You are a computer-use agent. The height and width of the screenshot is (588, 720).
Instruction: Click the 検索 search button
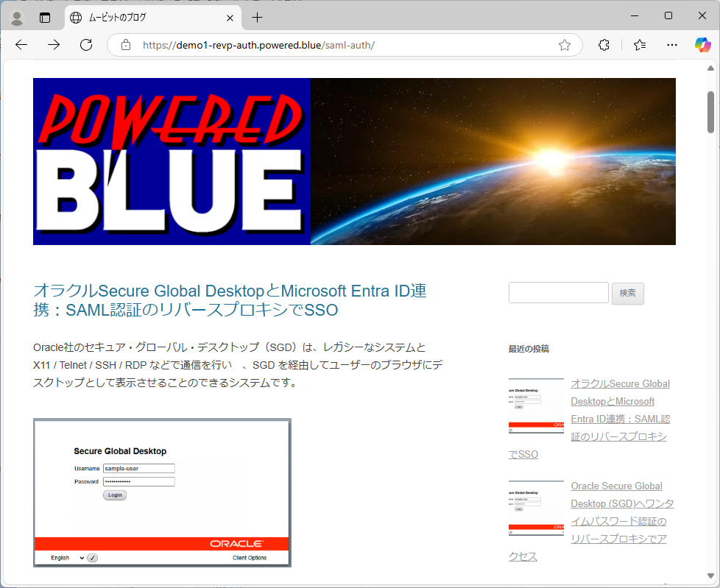[628, 293]
